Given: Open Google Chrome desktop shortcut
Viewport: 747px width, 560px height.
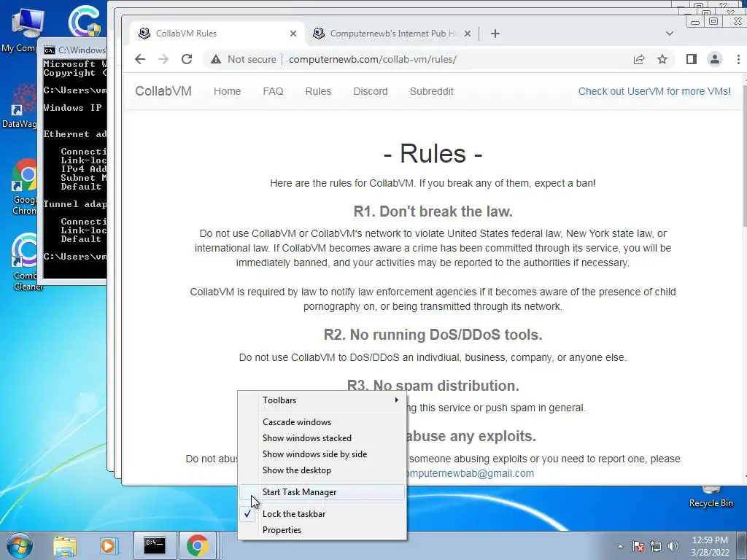Looking at the screenshot, I should point(24,187).
